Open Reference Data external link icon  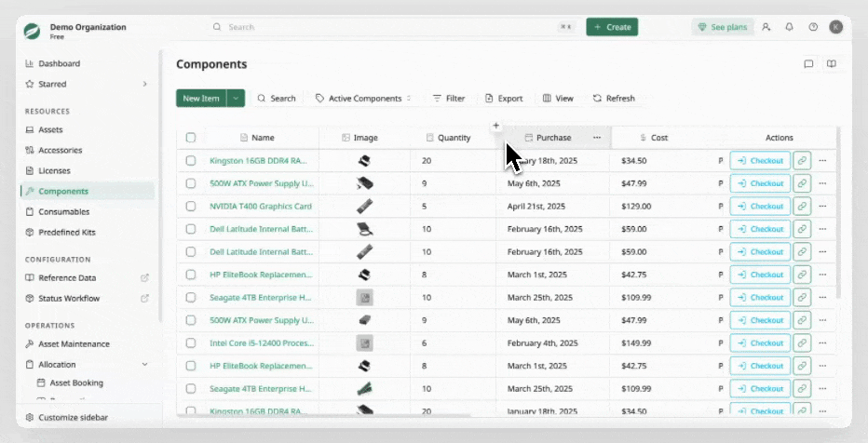pos(144,277)
